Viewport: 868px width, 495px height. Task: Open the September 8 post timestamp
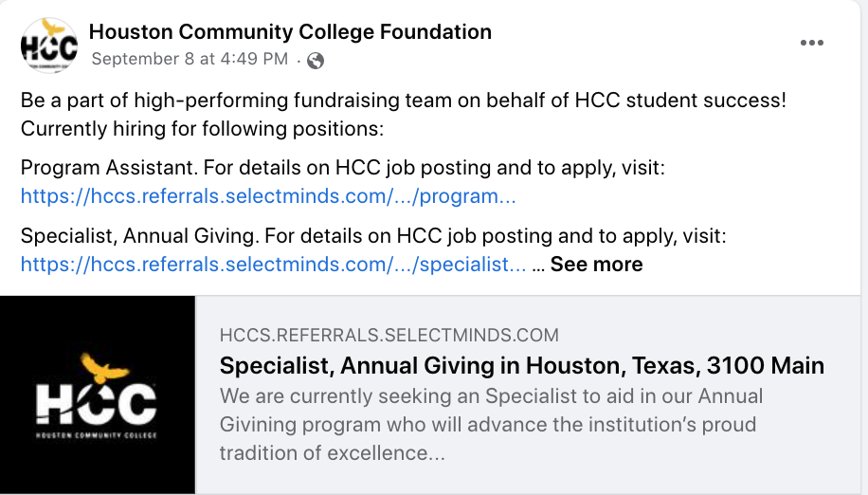[190, 59]
